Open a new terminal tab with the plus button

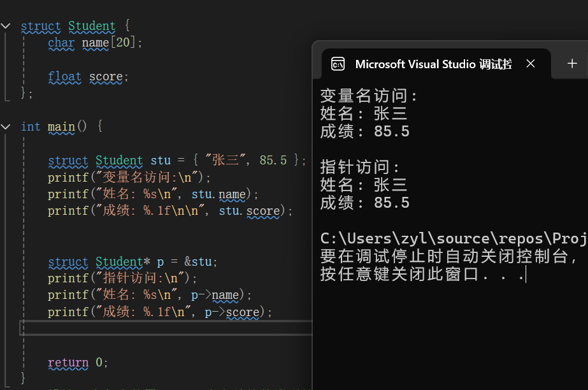pyautogui.click(x=571, y=64)
